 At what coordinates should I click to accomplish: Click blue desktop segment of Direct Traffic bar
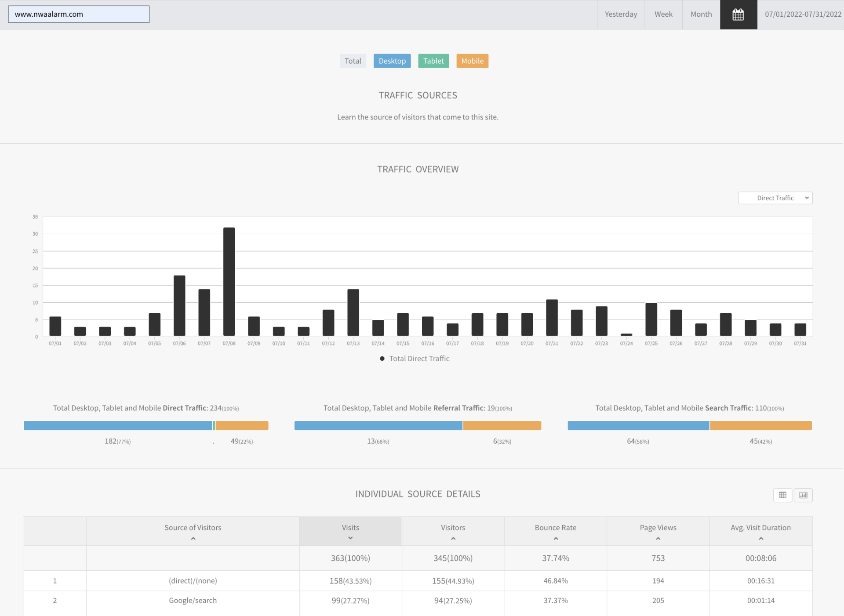[118, 425]
